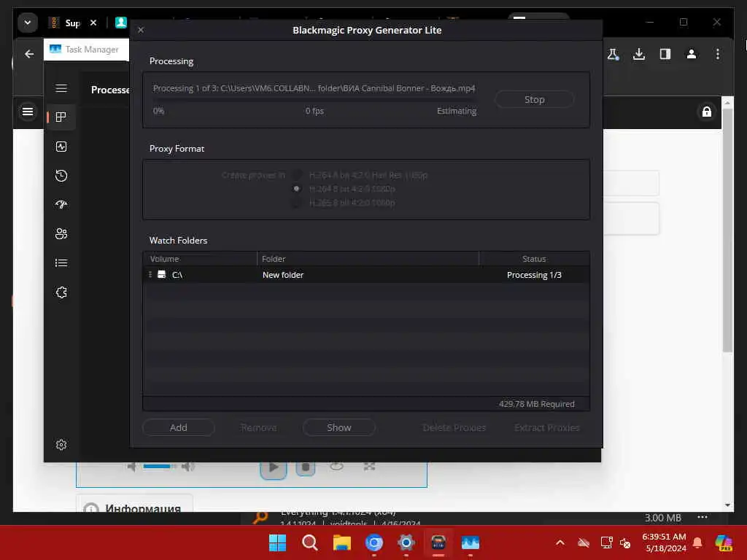This screenshot has width=747, height=560.
Task: Open Task Manager Details page icon
Action: [61, 262]
